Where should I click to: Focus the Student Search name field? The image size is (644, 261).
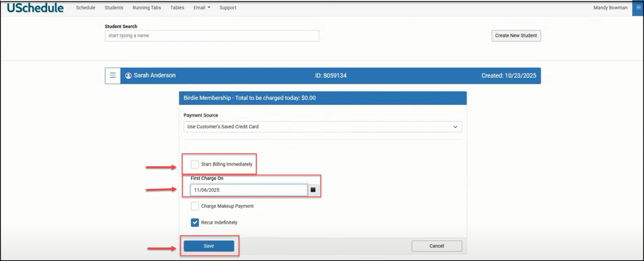pos(212,36)
